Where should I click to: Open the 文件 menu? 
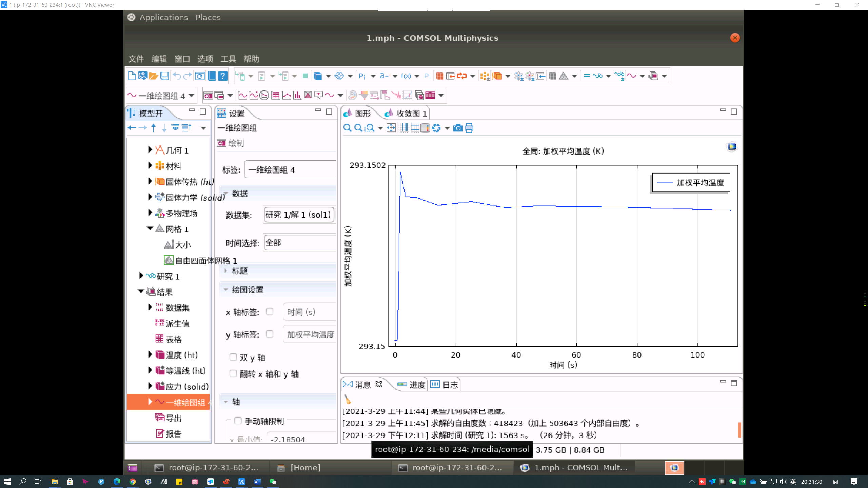pos(136,59)
